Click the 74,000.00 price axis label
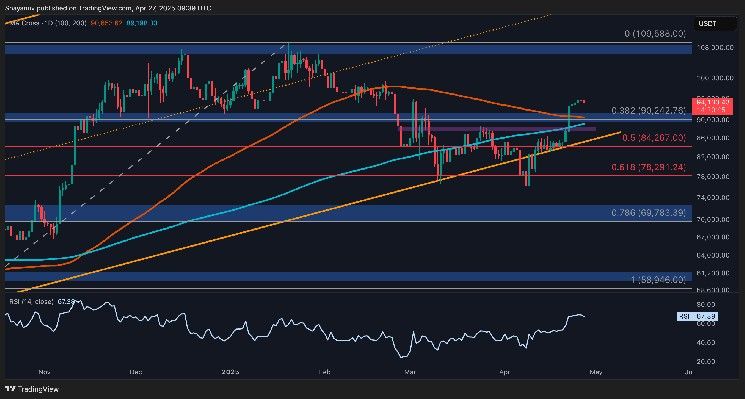The image size is (745, 399). (x=712, y=197)
